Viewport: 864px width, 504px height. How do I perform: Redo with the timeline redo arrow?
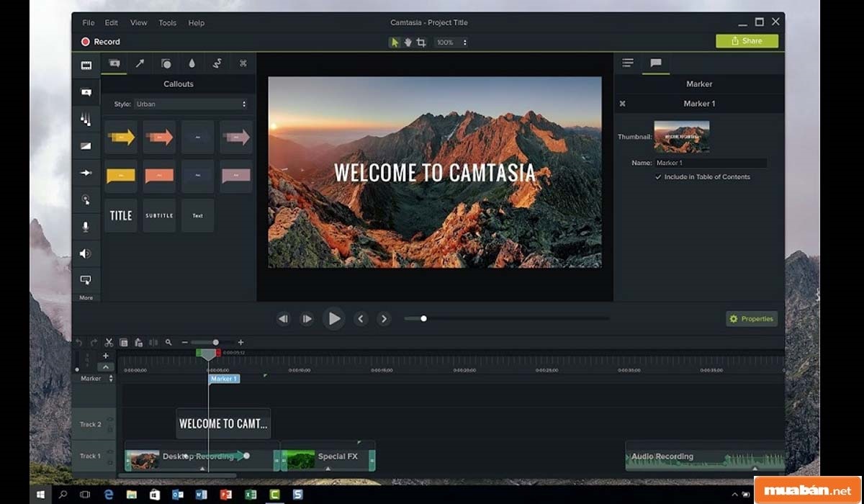tap(94, 343)
